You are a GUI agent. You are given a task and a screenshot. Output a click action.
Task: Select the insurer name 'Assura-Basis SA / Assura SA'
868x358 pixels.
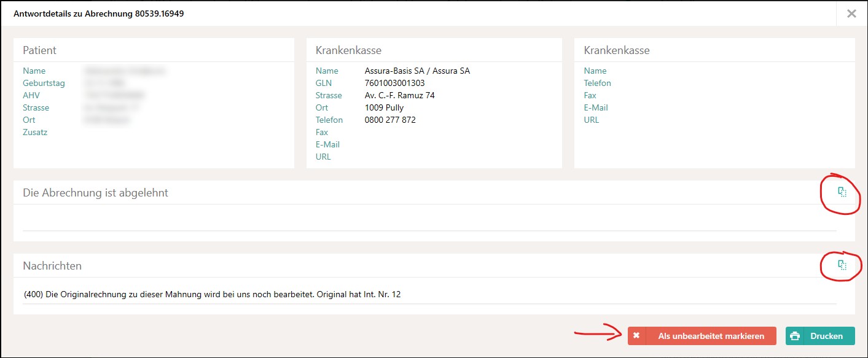click(x=417, y=71)
